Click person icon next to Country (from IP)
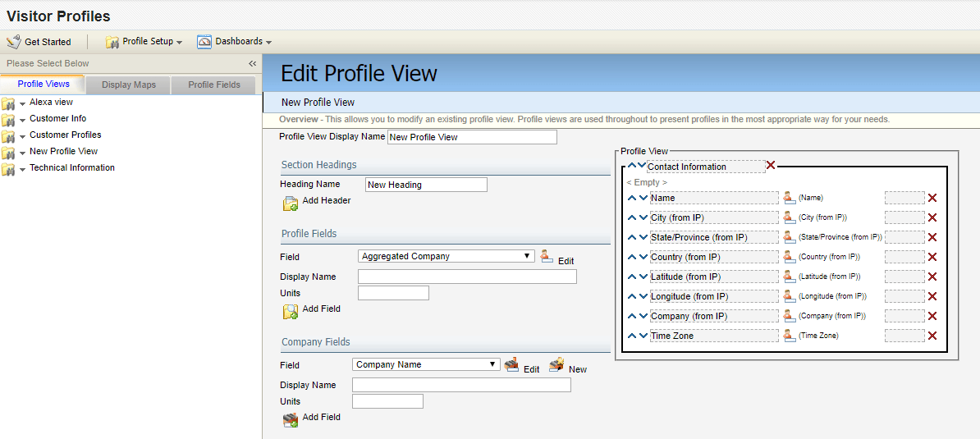 (x=790, y=257)
